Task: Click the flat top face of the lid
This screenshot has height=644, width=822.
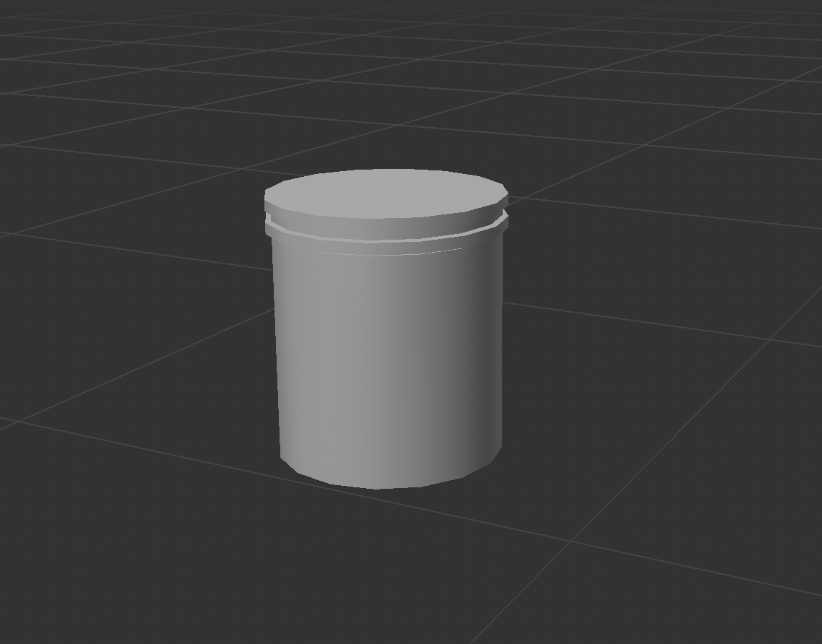Action: coord(385,191)
